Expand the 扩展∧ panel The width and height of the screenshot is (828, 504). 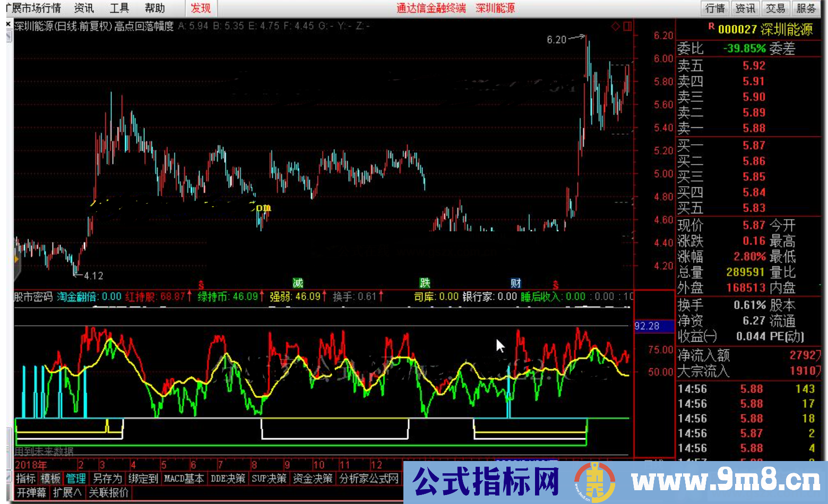pyautogui.click(x=66, y=492)
